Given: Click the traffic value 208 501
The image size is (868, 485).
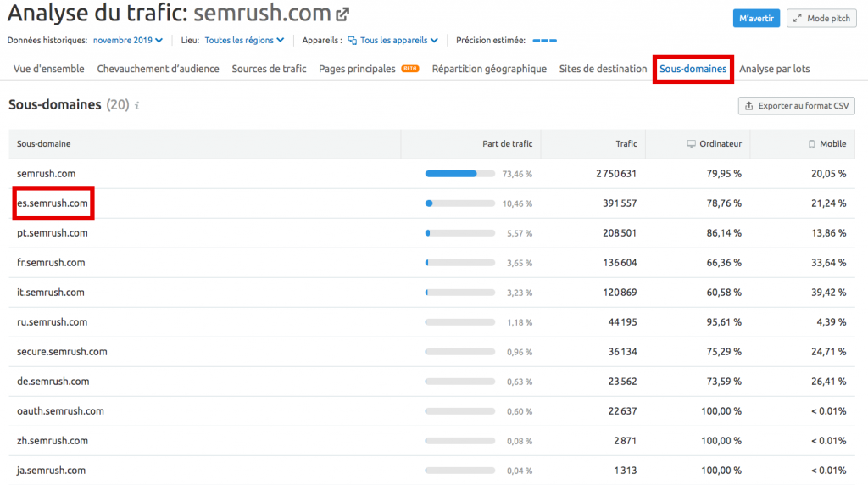Looking at the screenshot, I should tap(620, 233).
